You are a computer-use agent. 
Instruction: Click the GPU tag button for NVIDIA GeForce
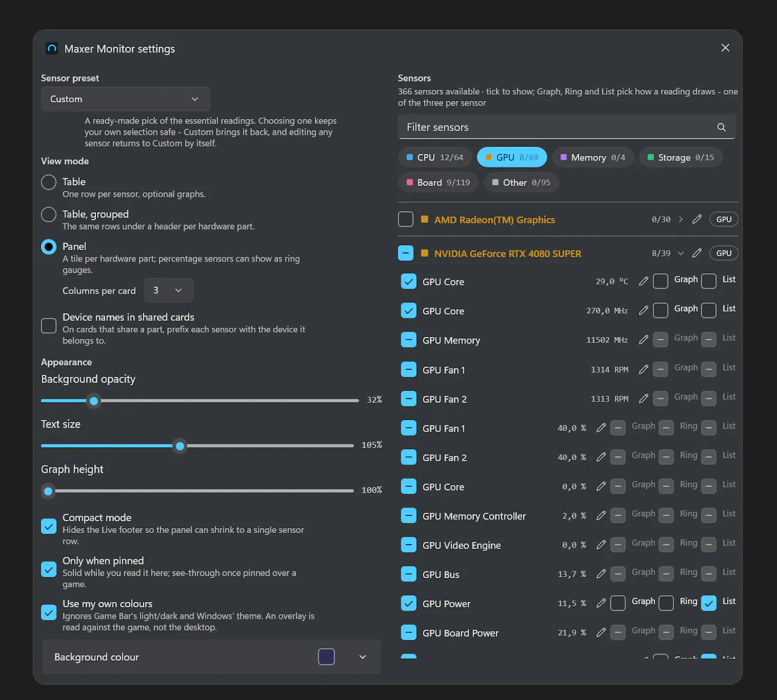pyautogui.click(x=724, y=253)
